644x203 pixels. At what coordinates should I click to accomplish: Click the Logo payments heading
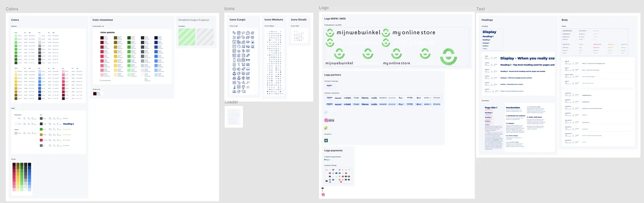pos(334,151)
